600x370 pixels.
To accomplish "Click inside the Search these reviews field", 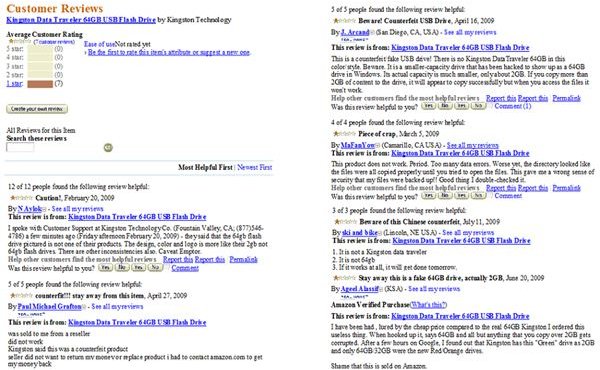I will pos(20,147).
